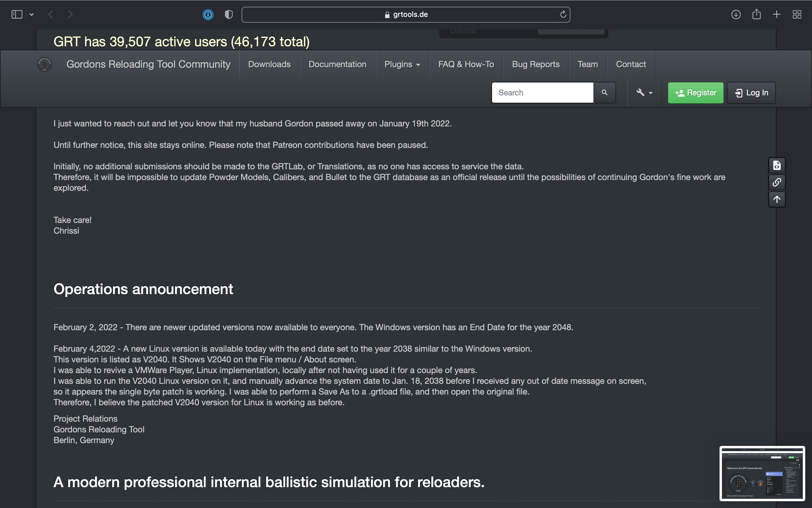Expand the Plugins dropdown menu
Image resolution: width=812 pixels, height=508 pixels.
click(402, 64)
